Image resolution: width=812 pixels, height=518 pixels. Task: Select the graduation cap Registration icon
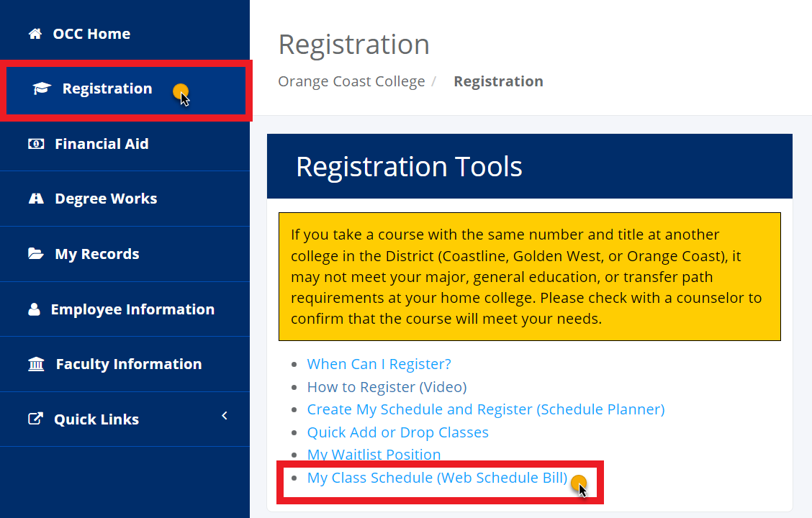pos(41,88)
